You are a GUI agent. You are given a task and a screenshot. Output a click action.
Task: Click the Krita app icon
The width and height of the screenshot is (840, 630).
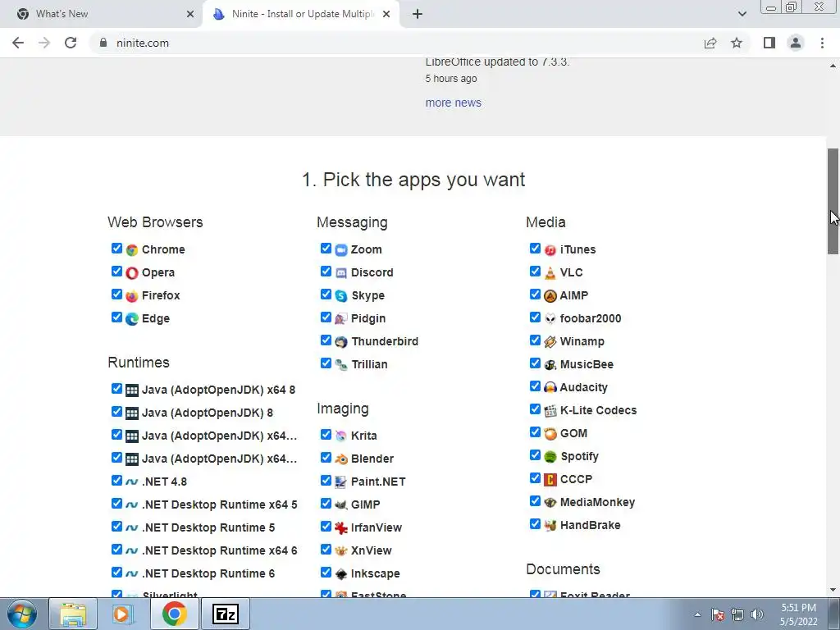coord(341,436)
